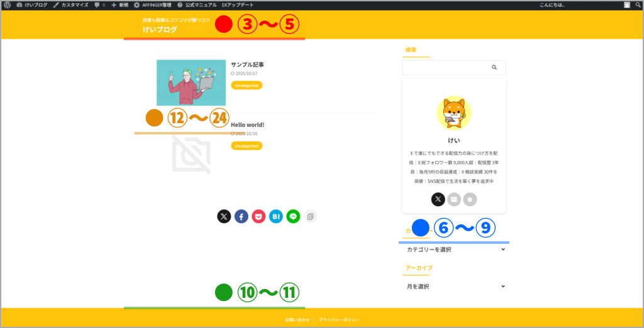Click the WordPress logo in admin bar

[x=8, y=5]
